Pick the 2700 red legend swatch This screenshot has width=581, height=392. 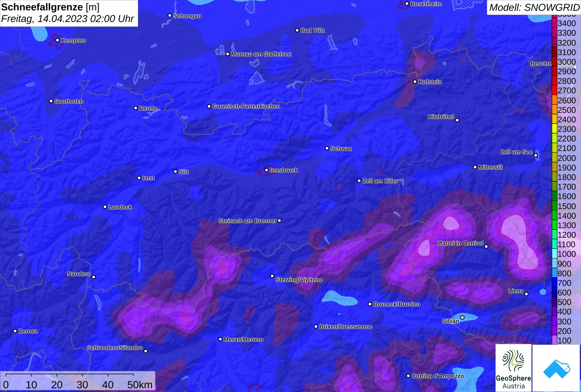tap(554, 90)
